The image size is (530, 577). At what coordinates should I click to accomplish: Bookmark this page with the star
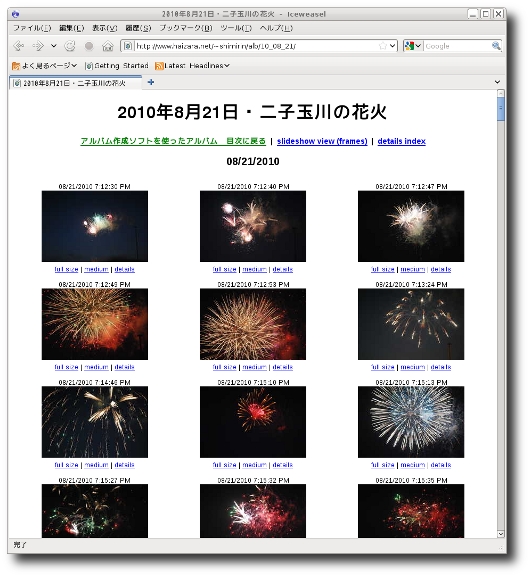click(382, 46)
